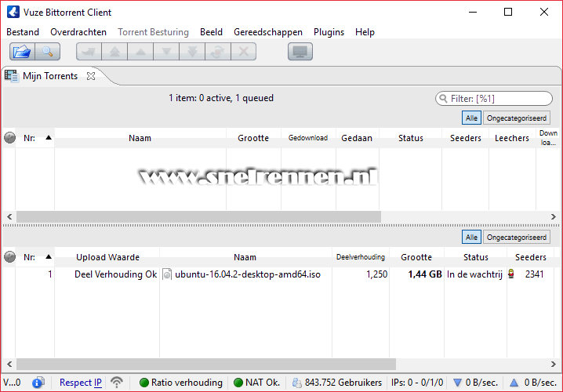Click the Respect IP link
Viewport: 563px width, 392px height.
tap(81, 383)
